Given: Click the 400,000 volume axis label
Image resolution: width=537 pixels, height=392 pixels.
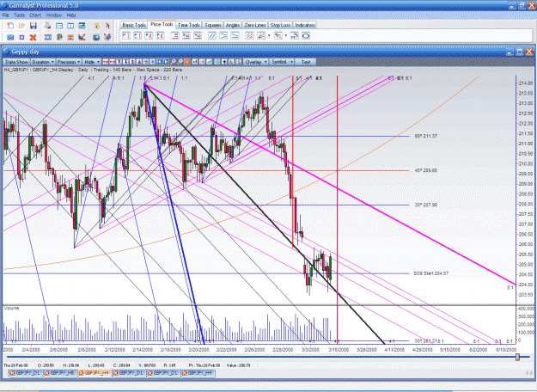Looking at the screenshot, I should pos(526,309).
